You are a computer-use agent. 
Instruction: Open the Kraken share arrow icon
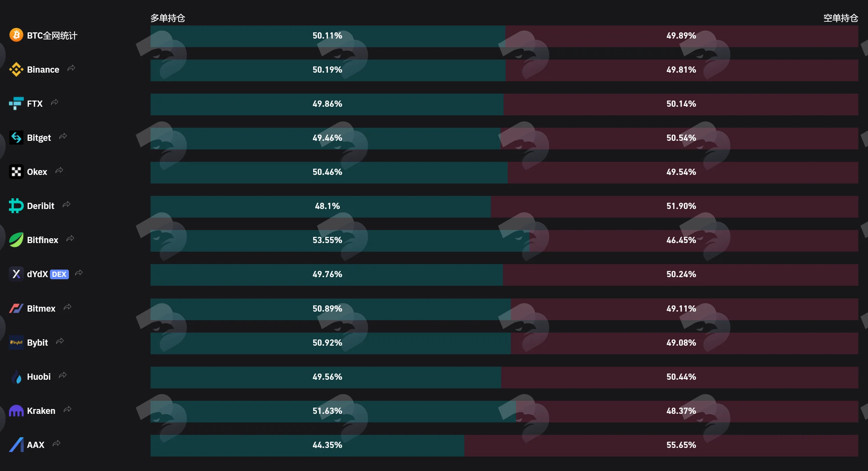pyautogui.click(x=68, y=409)
